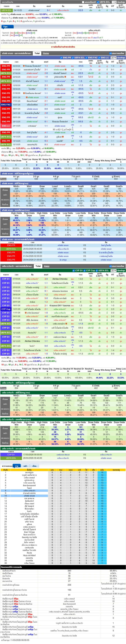Open the 5-0 score on 31/01/26 row
Image resolution: width=126 pixels, height=644 pixels.
(x=46, y=298)
